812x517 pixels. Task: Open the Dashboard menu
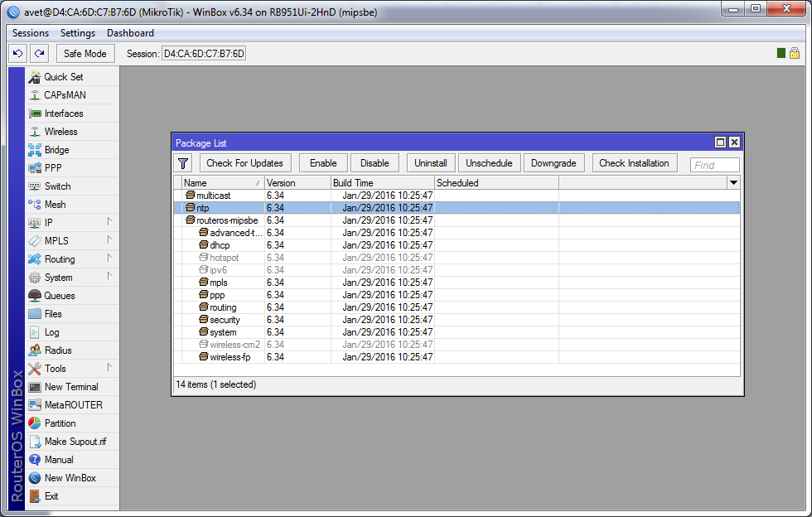[x=130, y=33]
